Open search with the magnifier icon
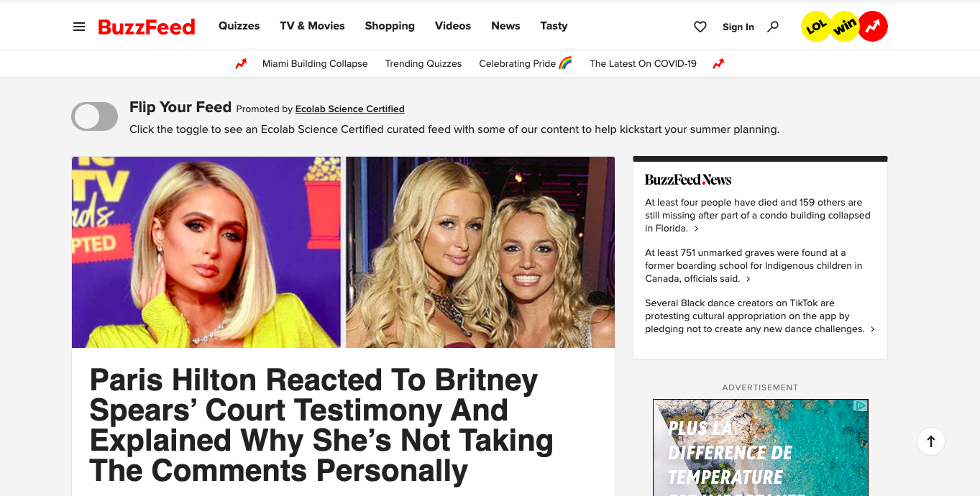The height and width of the screenshot is (496, 980). click(773, 27)
